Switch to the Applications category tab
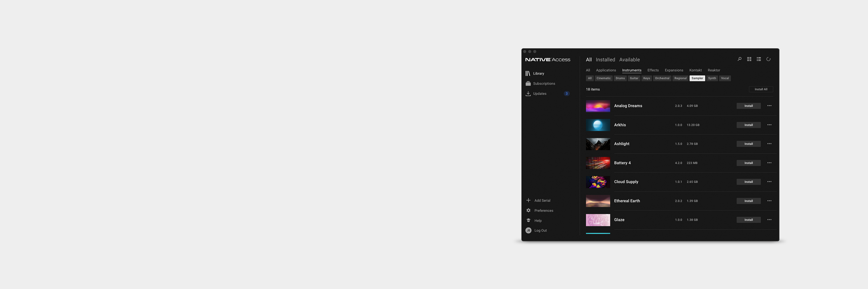868x289 pixels. 606,70
